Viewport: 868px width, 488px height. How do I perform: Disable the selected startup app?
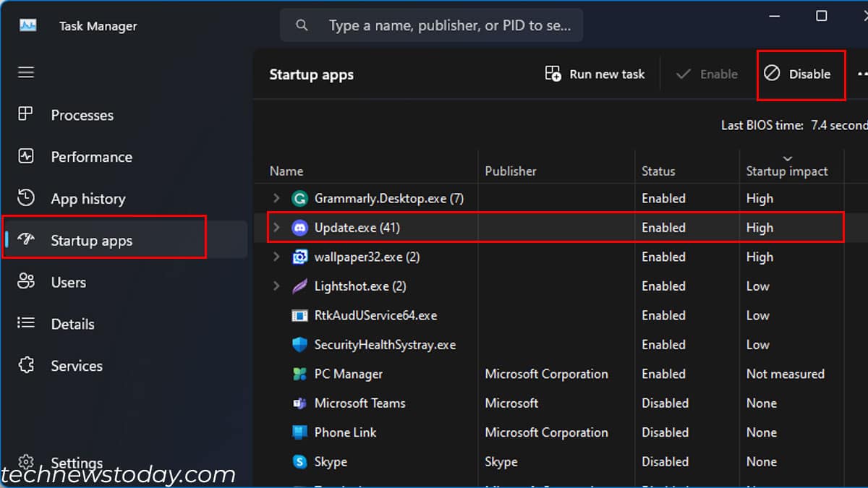[801, 73]
